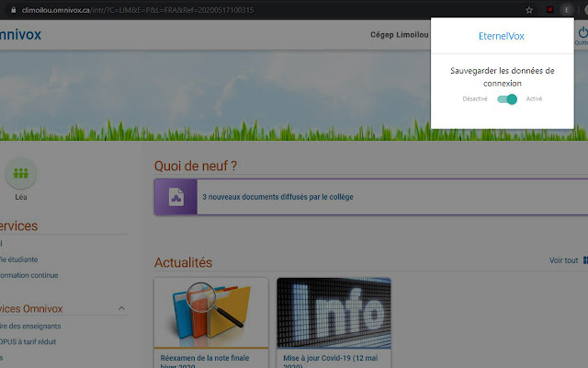Image resolution: width=588 pixels, height=368 pixels.
Task: Quit Omnivox with the power icon
Action: [x=582, y=33]
